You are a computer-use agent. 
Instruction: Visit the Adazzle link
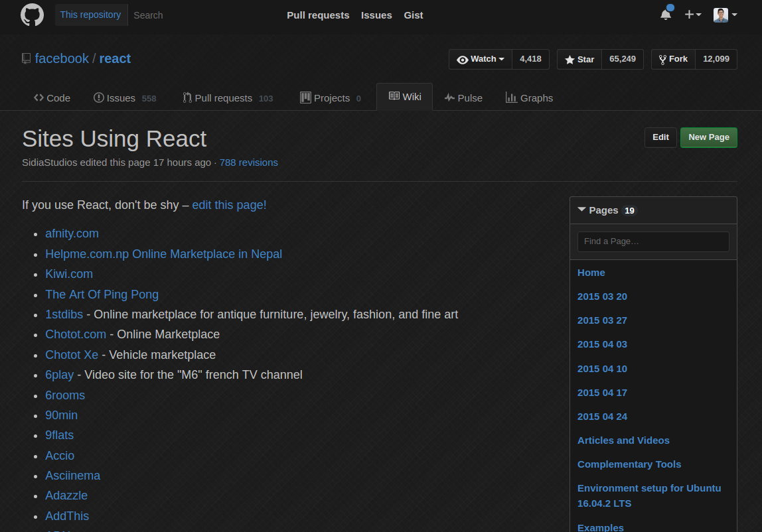(x=66, y=496)
